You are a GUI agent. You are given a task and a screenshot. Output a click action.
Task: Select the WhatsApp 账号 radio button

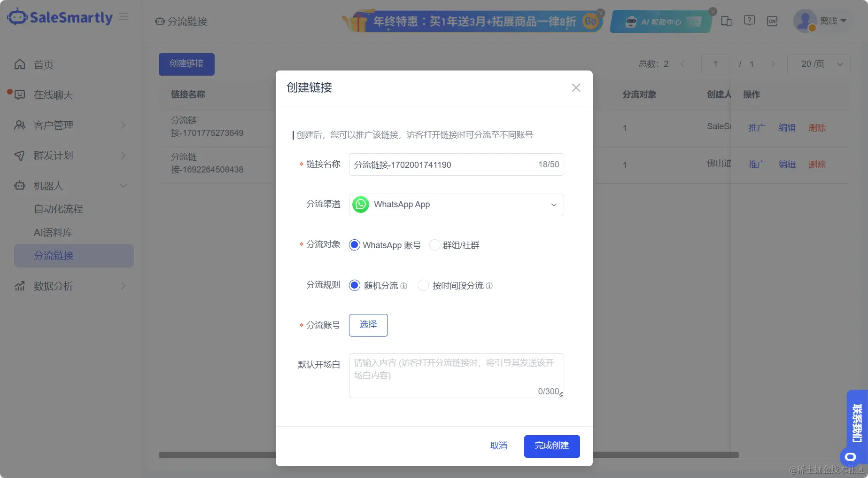tap(355, 245)
